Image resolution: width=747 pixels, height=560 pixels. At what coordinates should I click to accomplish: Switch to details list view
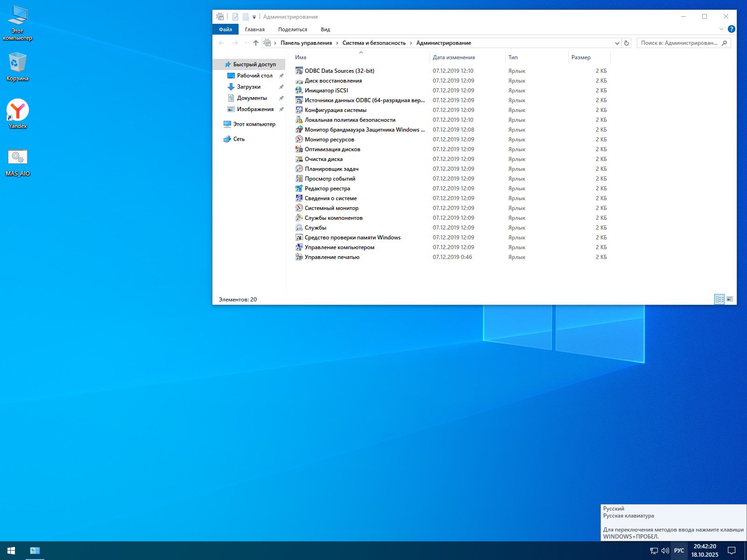pos(719,299)
